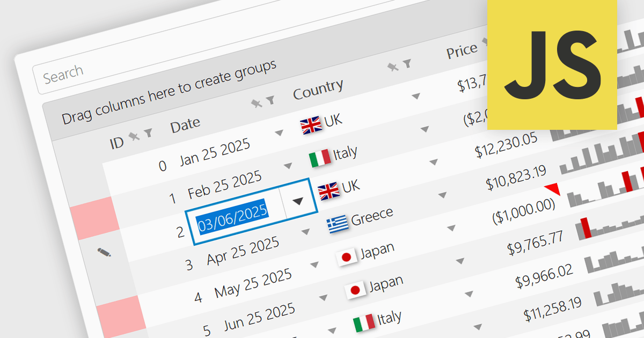
Task: Expand Country dropdown in Jan 25 UK row
Action: pyautogui.click(x=415, y=97)
